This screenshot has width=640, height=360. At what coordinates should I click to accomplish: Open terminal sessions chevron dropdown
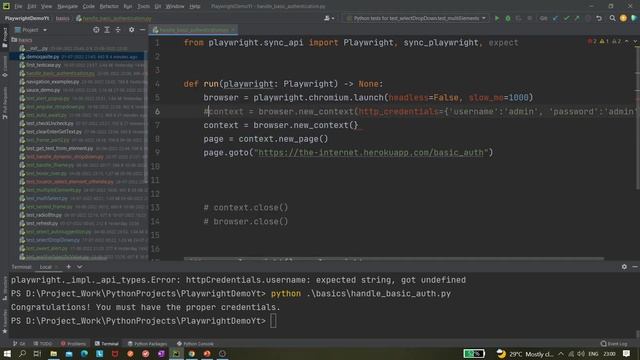[80, 267]
